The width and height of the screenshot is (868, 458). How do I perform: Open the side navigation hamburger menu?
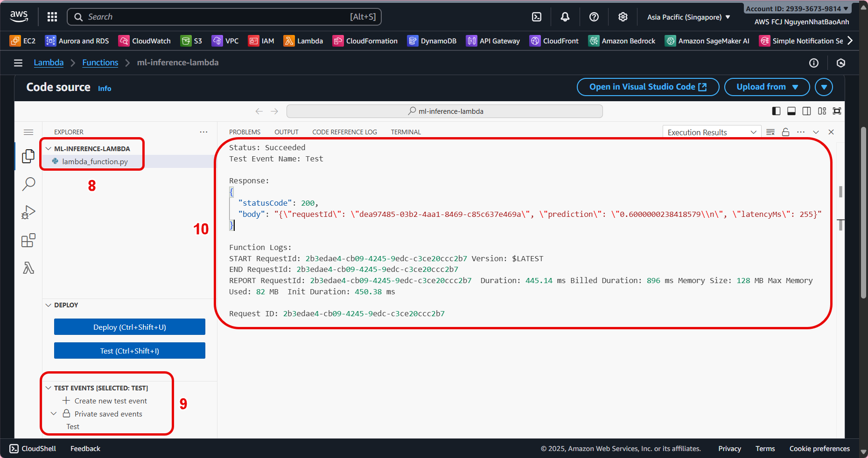tap(18, 63)
